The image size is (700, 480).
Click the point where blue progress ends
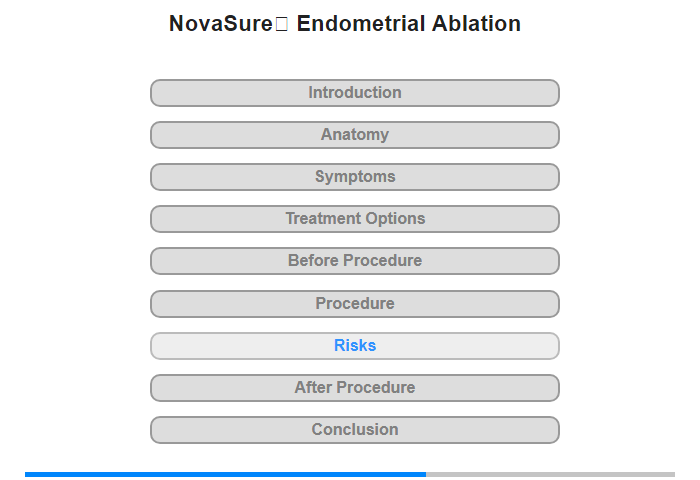pos(426,474)
